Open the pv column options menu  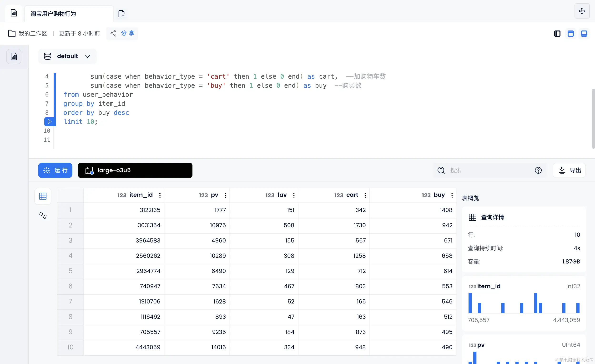coord(225,195)
